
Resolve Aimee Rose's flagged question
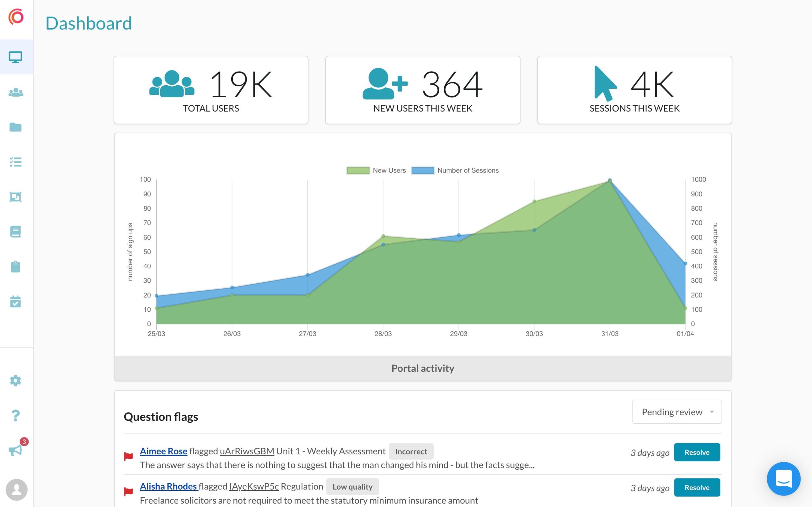[697, 452]
